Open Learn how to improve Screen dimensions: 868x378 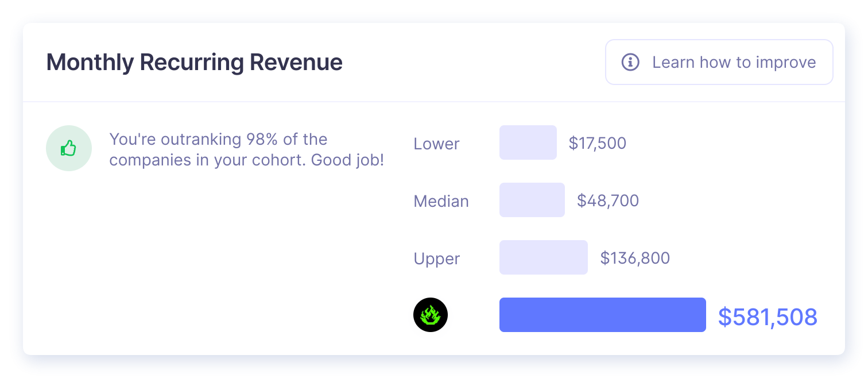pos(719,62)
